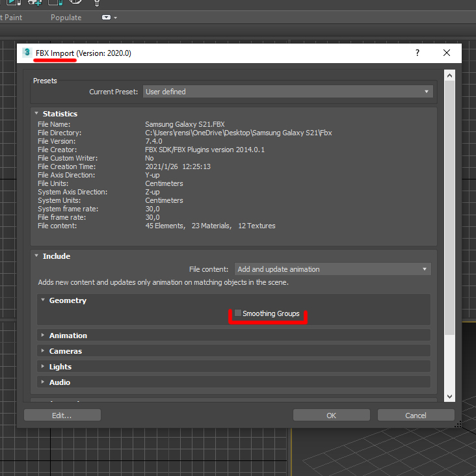Open the FBX Import help question mark
This screenshot has height=476, width=476.
pos(417,53)
